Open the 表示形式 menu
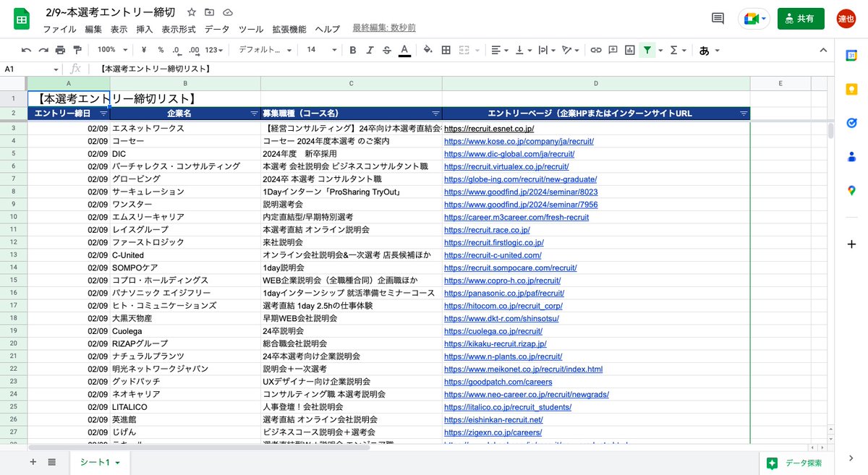The height and width of the screenshot is (475, 868). click(179, 29)
